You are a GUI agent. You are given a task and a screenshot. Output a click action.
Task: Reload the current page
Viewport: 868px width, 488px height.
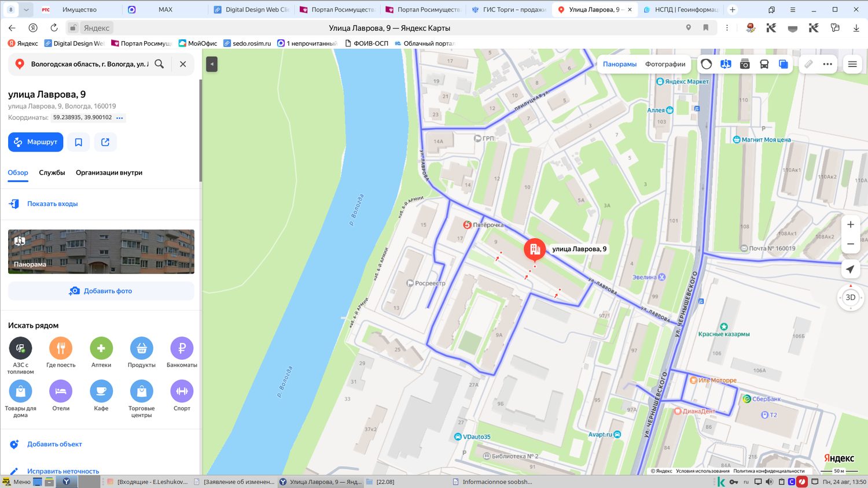coord(54,28)
